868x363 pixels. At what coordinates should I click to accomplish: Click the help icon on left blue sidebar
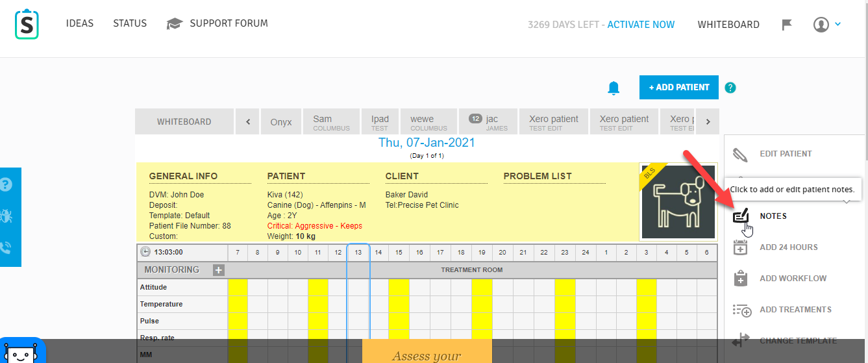[x=6, y=185]
